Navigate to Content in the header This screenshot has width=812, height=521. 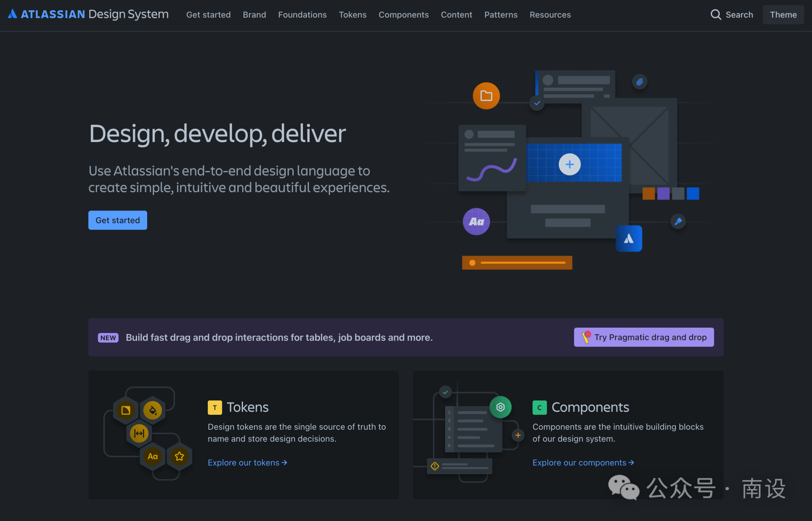pos(456,15)
